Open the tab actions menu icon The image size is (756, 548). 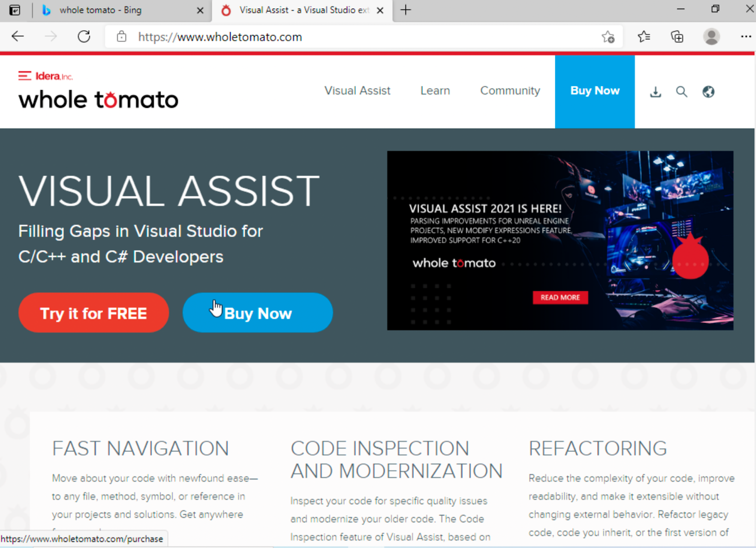point(15,10)
